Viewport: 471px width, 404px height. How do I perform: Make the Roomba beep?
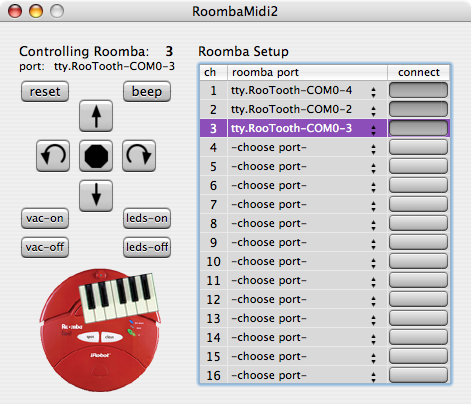pyautogui.click(x=147, y=91)
